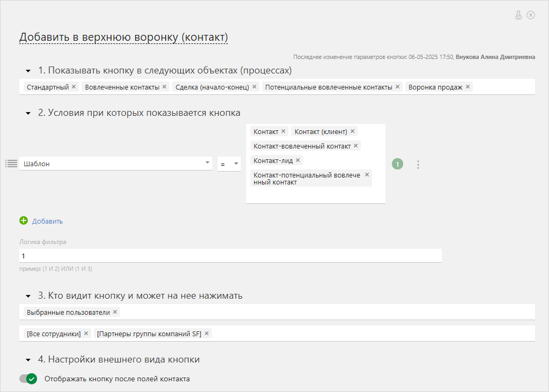Remove the Контакт (клиент) tag

point(352,131)
